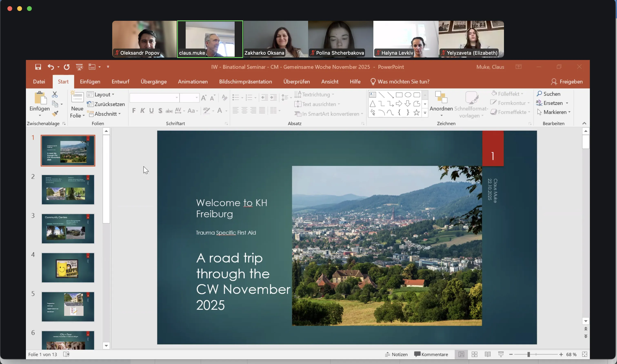Open the Layout dropdown
Viewport: 617px width, 364px height.
click(101, 94)
